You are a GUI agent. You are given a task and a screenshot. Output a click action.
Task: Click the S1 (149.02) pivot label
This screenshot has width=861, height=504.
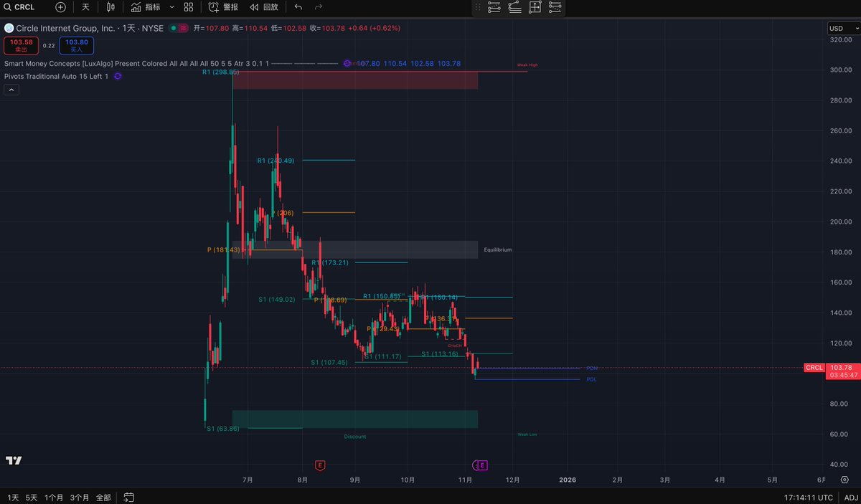pos(277,299)
